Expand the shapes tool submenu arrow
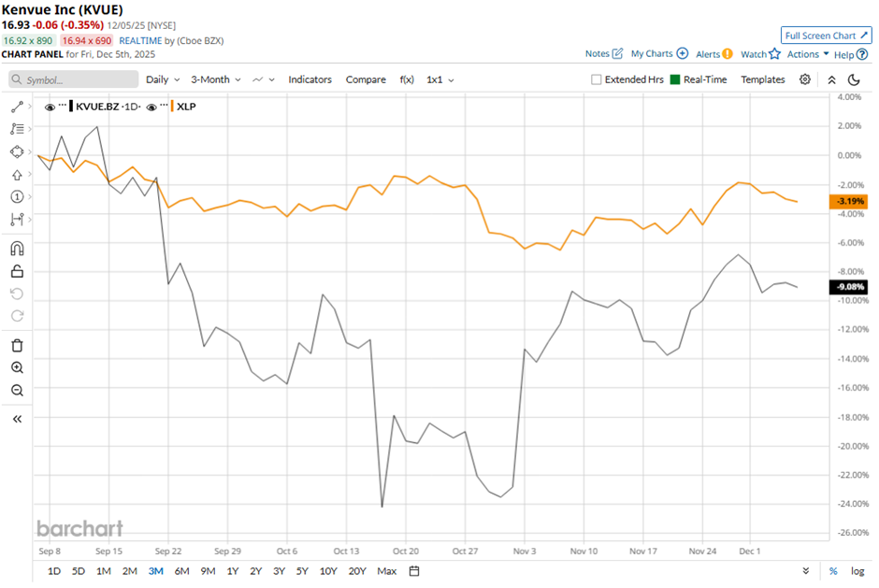 (30, 151)
